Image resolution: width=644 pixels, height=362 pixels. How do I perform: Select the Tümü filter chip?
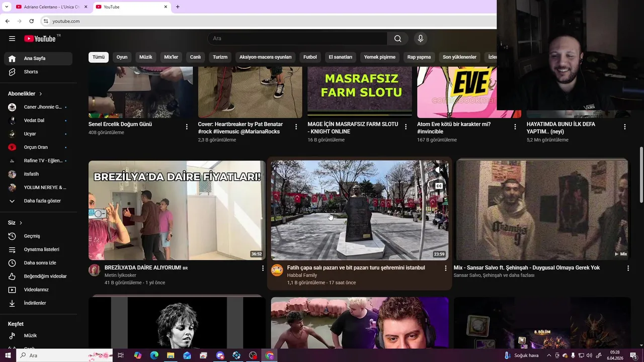pos(99,57)
